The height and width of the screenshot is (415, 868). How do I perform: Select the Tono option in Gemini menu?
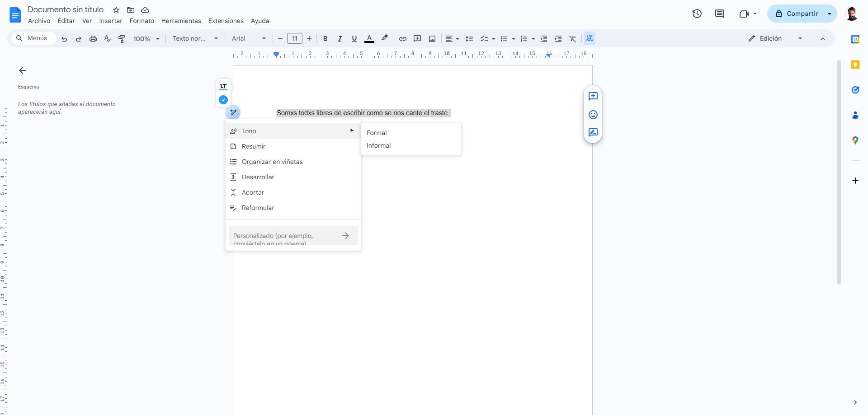pyautogui.click(x=249, y=131)
